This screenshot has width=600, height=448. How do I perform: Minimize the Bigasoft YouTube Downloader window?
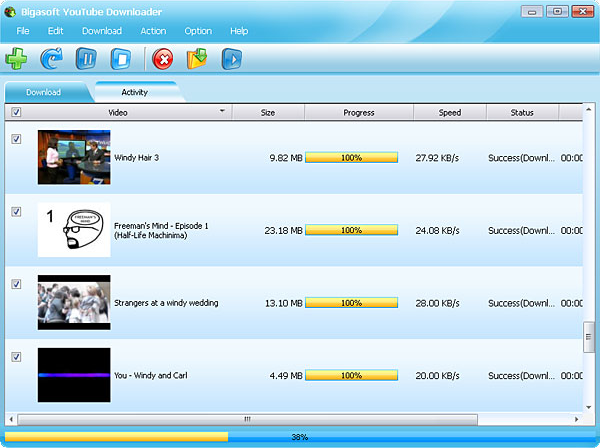[x=532, y=11]
